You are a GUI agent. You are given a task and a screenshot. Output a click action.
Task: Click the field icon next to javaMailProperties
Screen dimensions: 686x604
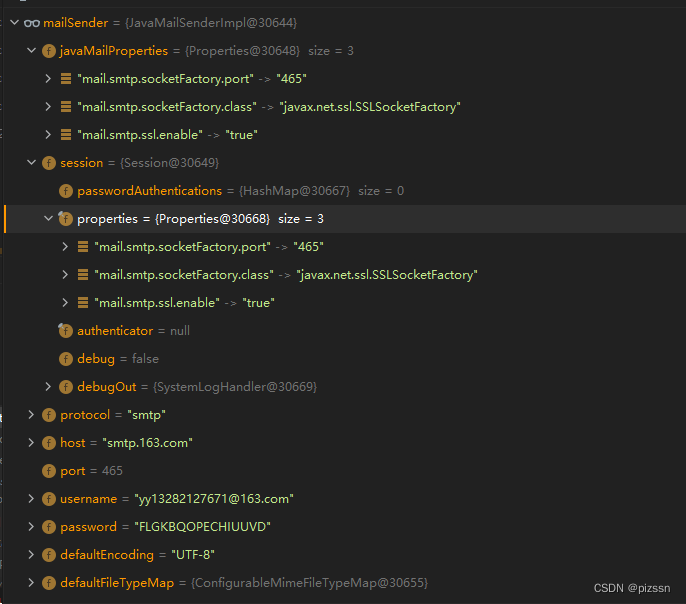pyautogui.click(x=49, y=51)
